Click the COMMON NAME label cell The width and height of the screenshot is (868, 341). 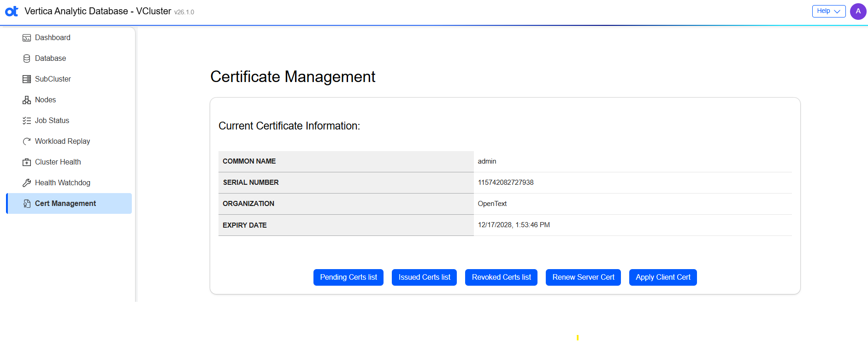346,162
